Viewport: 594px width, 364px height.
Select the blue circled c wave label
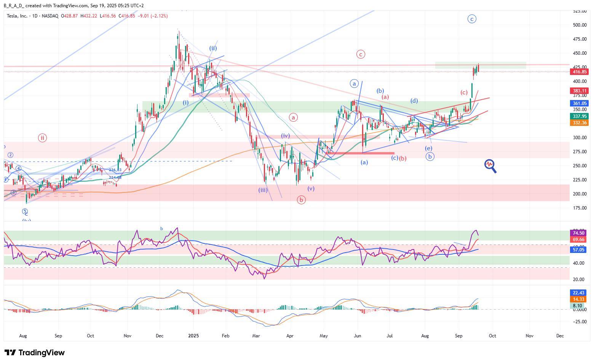click(472, 19)
